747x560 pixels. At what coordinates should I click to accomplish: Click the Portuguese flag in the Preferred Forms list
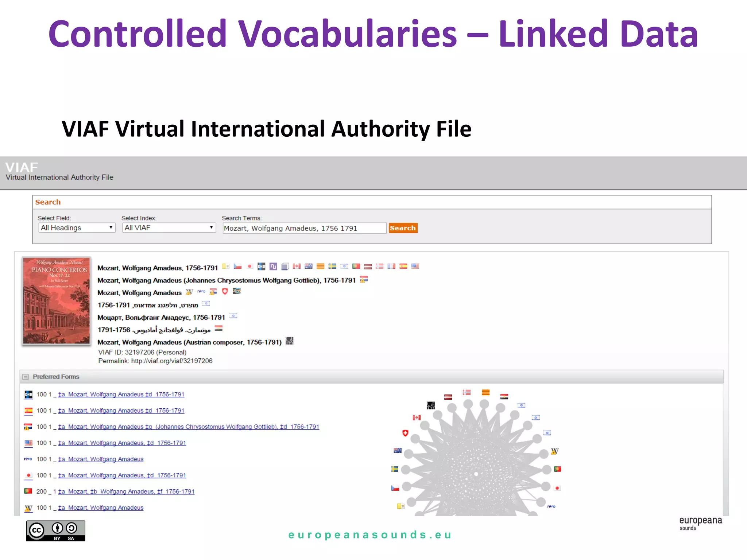pos(28,491)
